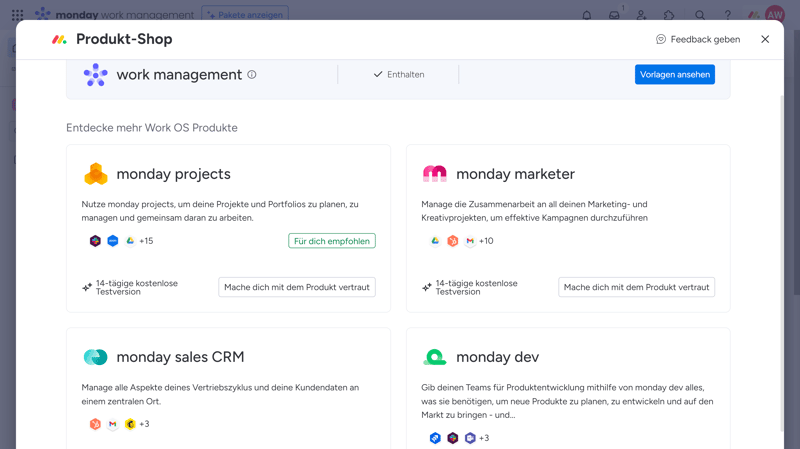Open search with the magnifier icon
This screenshot has width=800, height=449.
tap(700, 15)
